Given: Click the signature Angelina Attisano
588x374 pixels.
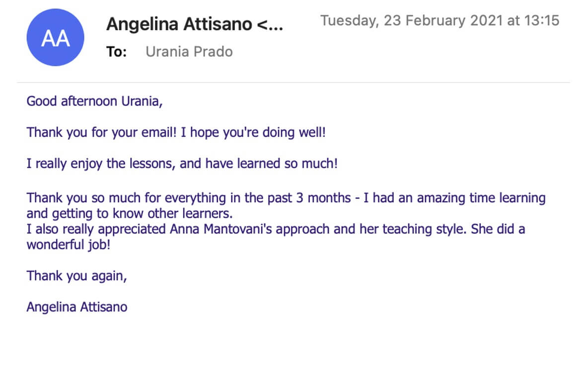Looking at the screenshot, I should [77, 307].
